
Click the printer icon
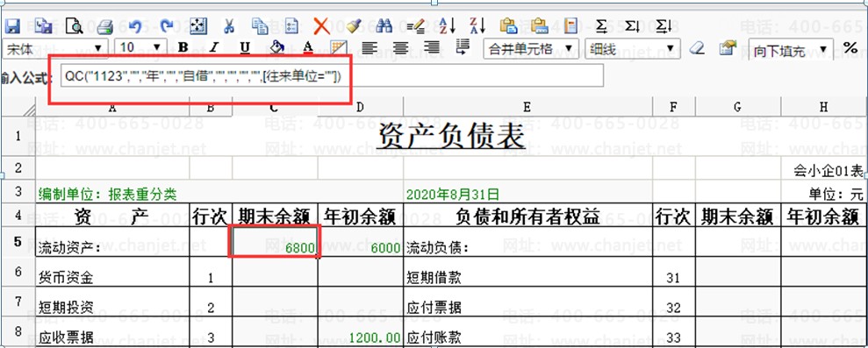coord(104,26)
